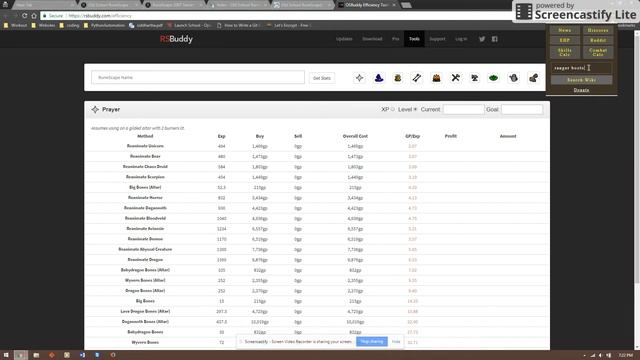Click the Big Bones (Altar) row

click(x=317, y=187)
